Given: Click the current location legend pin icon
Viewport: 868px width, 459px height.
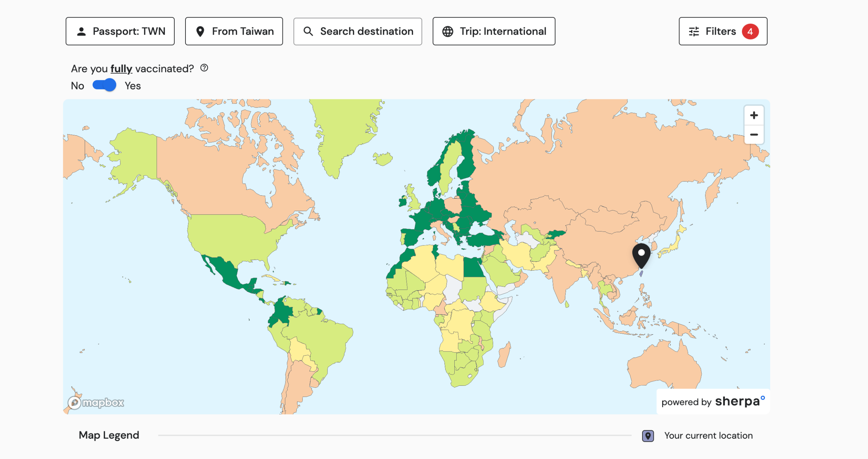Looking at the screenshot, I should [x=648, y=436].
